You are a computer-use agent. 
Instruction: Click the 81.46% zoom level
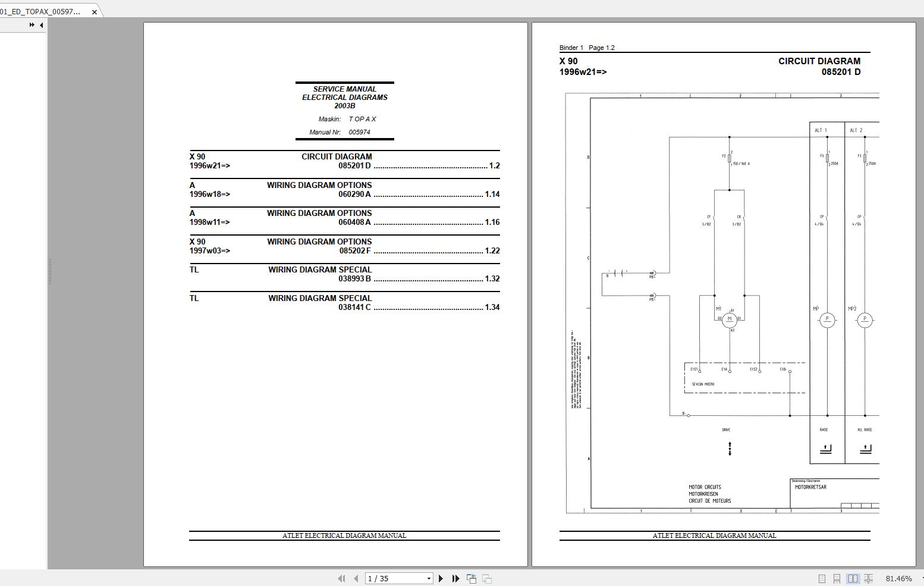(x=898, y=578)
